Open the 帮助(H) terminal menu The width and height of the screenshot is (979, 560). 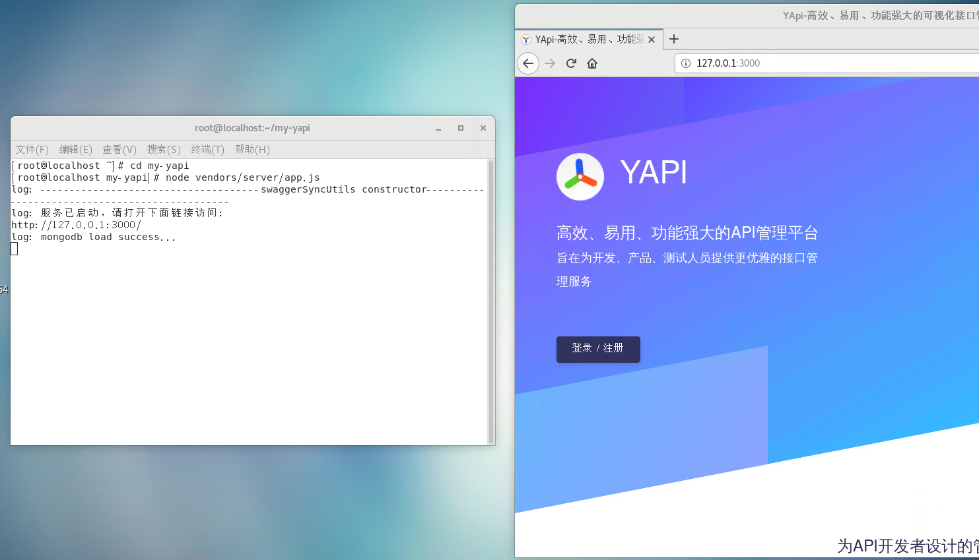tap(252, 150)
